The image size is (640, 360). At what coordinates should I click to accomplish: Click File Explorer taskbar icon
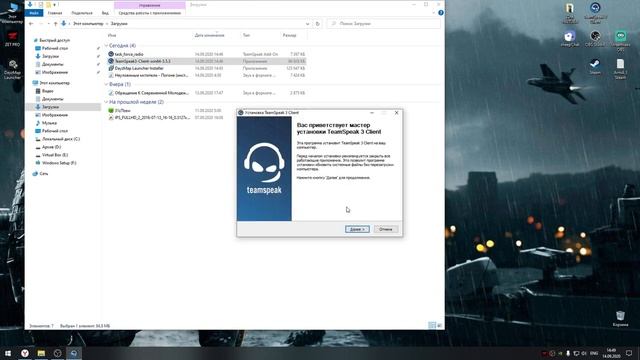[41, 353]
